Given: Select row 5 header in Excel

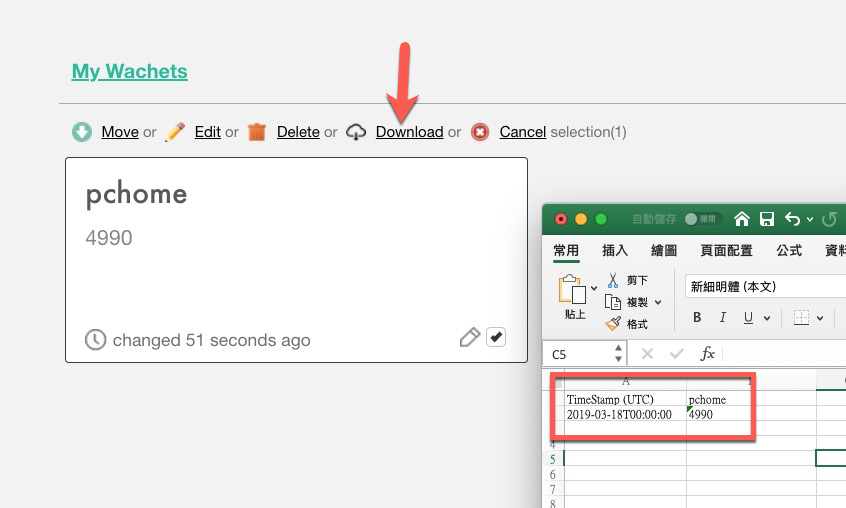Looking at the screenshot, I should pyautogui.click(x=553, y=459).
